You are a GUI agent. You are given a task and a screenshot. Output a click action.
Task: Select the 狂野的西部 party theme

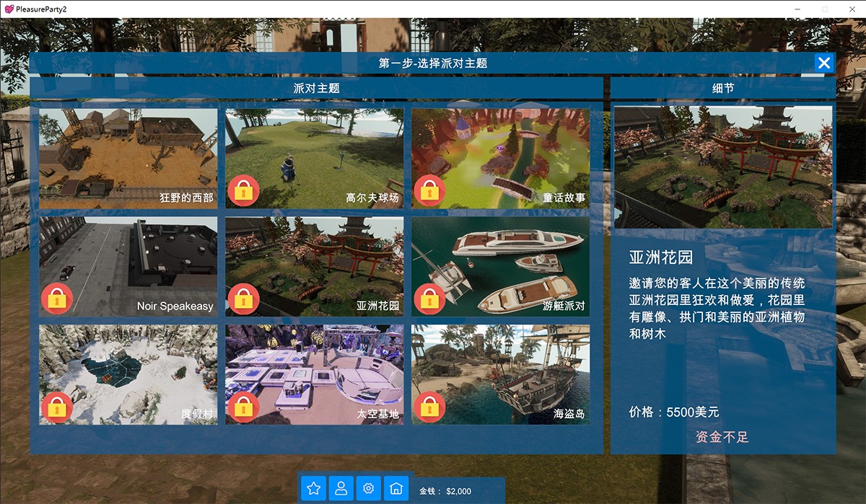click(x=128, y=158)
